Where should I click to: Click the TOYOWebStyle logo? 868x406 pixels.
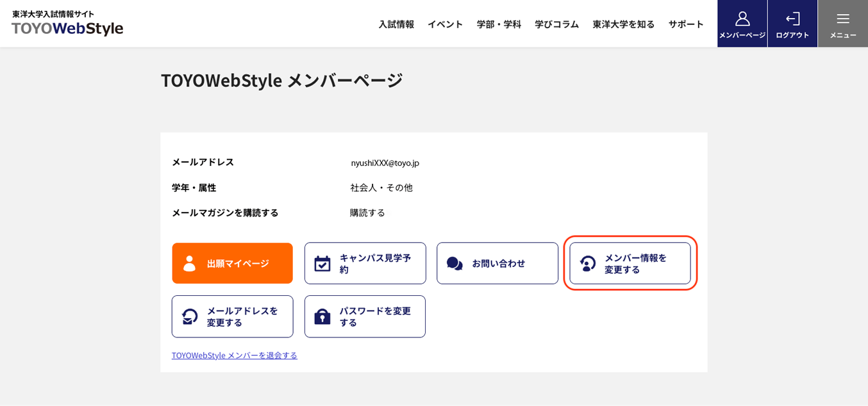pos(67,28)
